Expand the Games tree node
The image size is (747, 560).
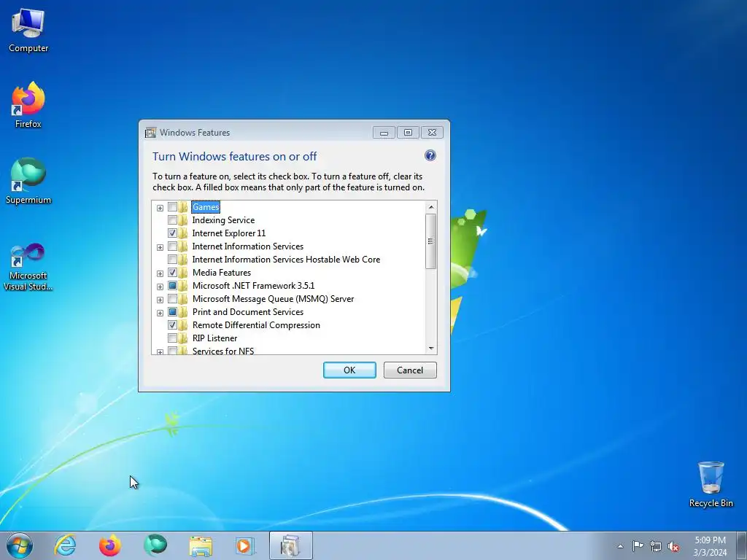point(160,208)
